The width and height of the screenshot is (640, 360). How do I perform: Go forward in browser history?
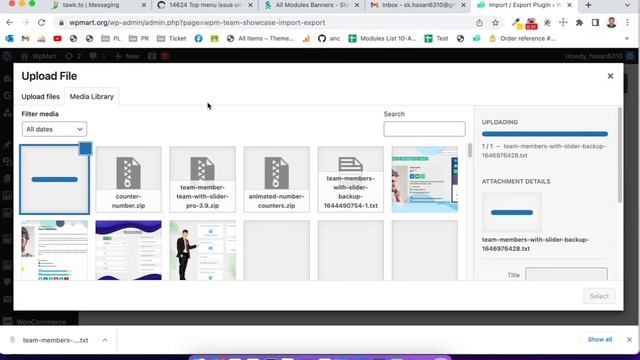pos(25,22)
